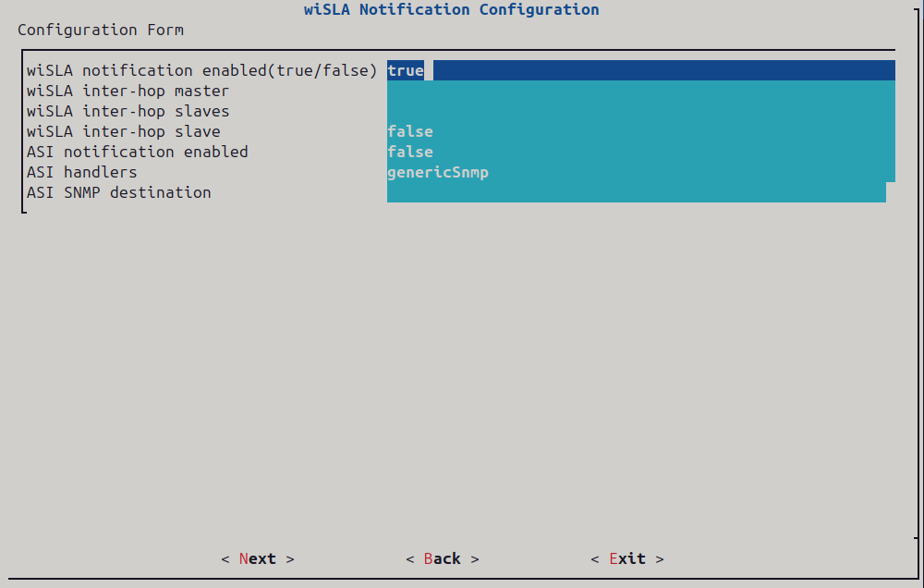This screenshot has height=588, width=924.
Task: Click the 'ASI notification enabled' label
Action: [137, 152]
